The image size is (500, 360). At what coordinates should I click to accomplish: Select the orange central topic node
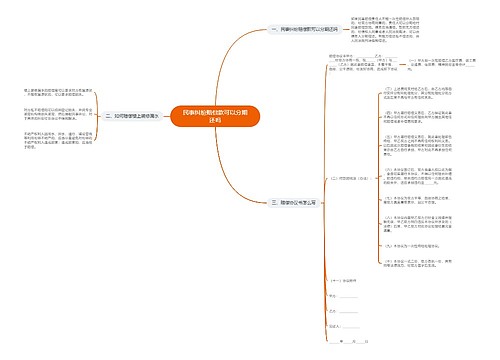coord(215,116)
